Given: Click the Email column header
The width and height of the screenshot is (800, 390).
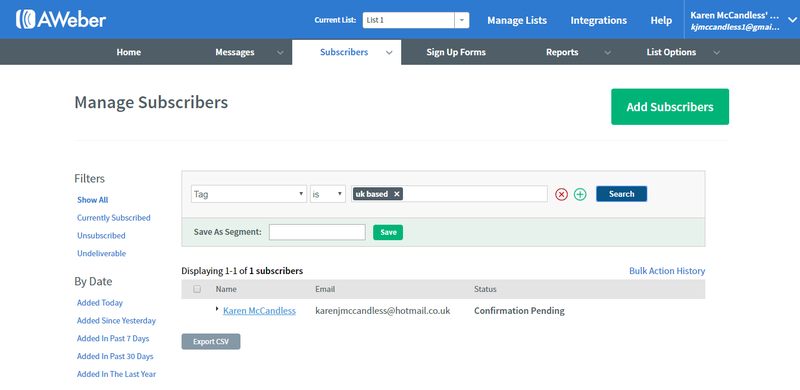Looking at the screenshot, I should coord(325,289).
